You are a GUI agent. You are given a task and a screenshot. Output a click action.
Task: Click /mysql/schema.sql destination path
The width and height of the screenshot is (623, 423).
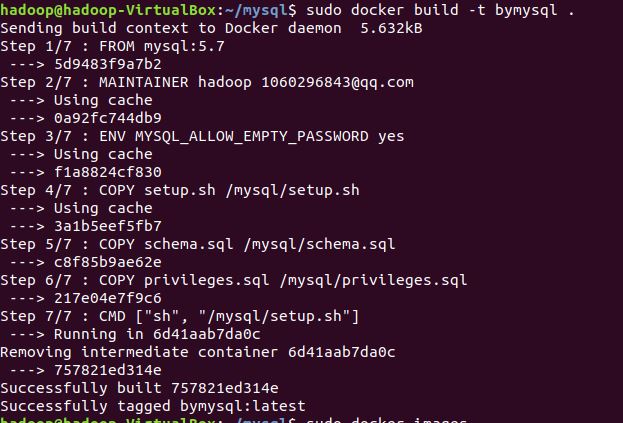(x=319, y=244)
